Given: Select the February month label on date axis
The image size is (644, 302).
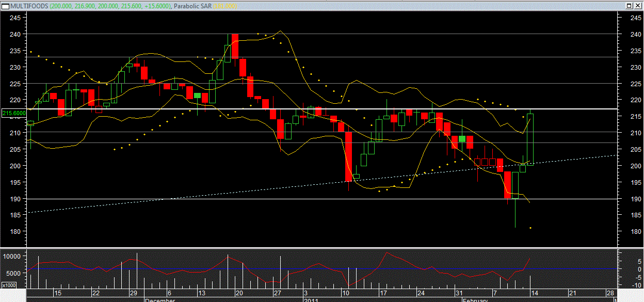Looking at the screenshot, I should (x=475, y=300).
